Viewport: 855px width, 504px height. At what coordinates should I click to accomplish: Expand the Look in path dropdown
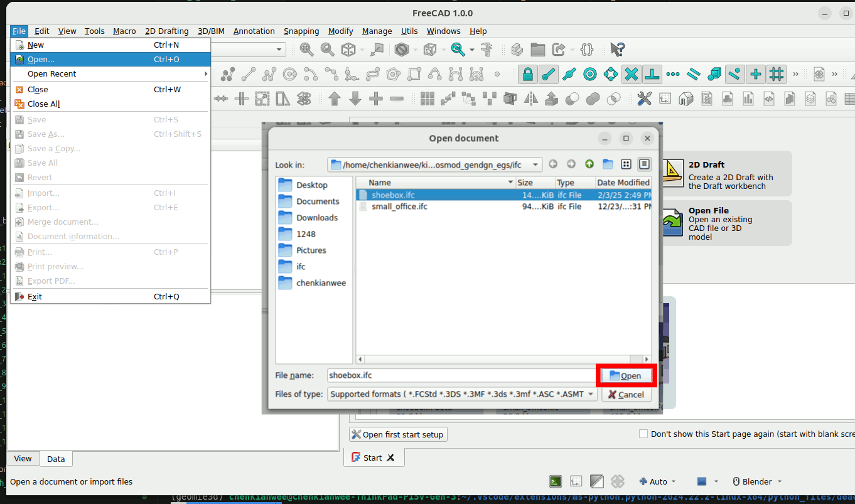(x=535, y=165)
